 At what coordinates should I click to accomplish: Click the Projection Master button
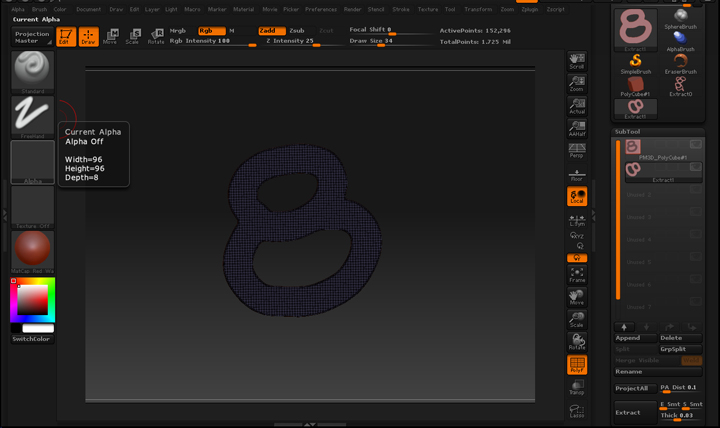point(32,37)
